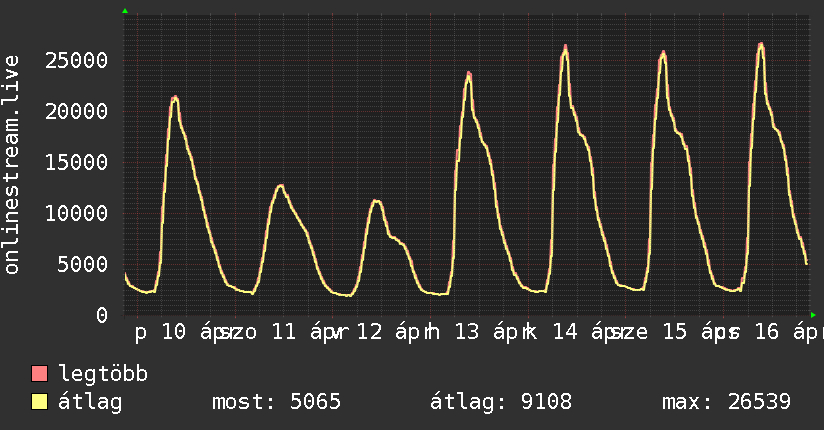Image resolution: width=824 pixels, height=430 pixels.
Task: Click the peak of the 16 ápr curve
Action: tap(761, 45)
